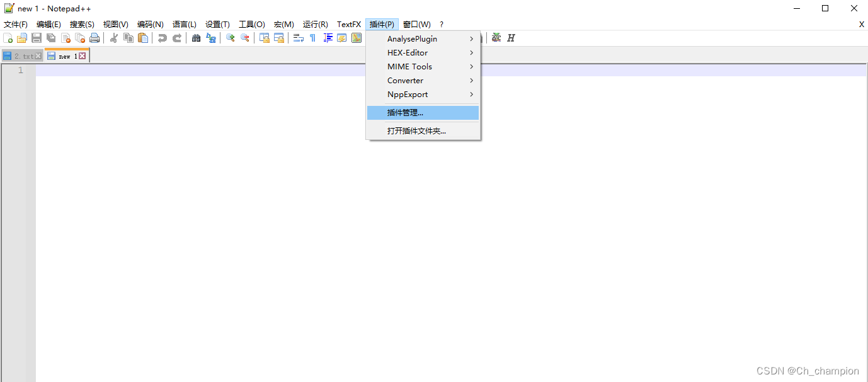
Task: Open the document map toolbar icon
Action: click(x=357, y=38)
